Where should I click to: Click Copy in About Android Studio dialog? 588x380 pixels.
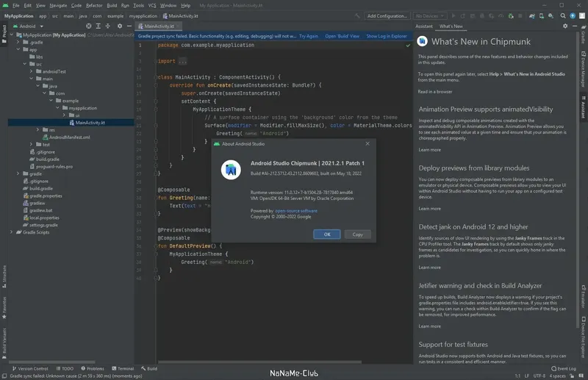[x=357, y=234]
